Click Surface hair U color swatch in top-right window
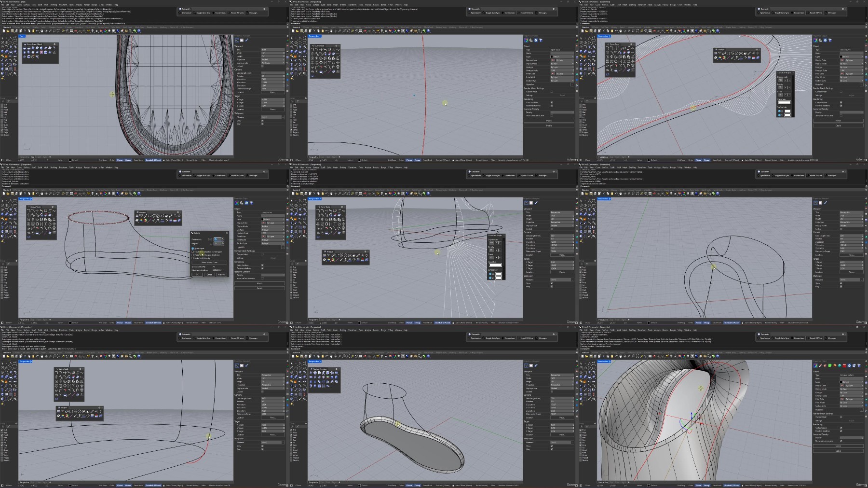868x488 pixels. click(x=787, y=111)
